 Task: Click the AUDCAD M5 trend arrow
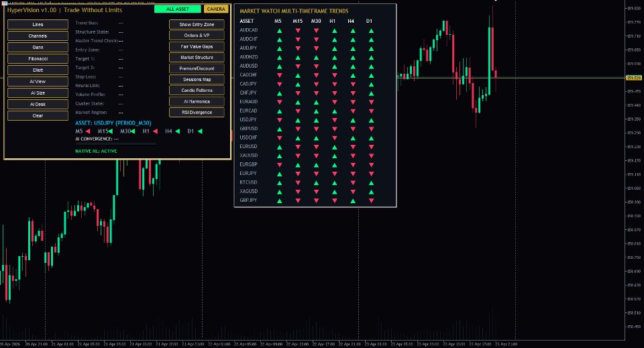pos(279,30)
